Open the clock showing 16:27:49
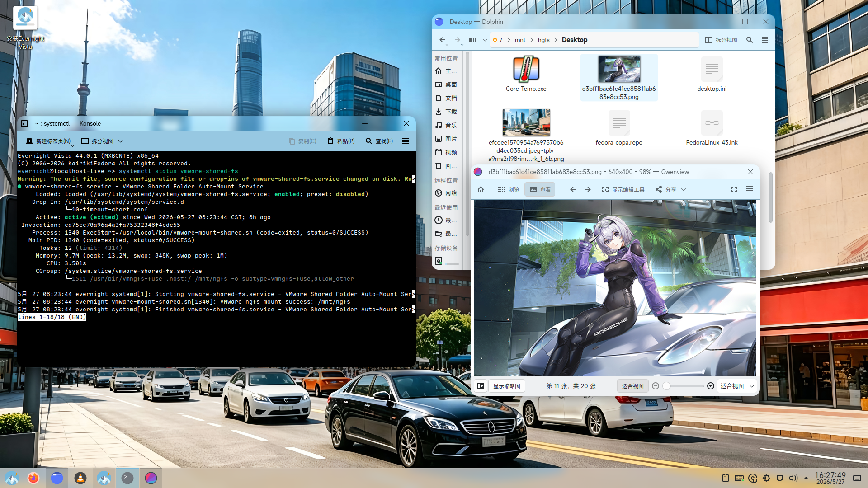This screenshot has height=488, width=868. click(830, 478)
